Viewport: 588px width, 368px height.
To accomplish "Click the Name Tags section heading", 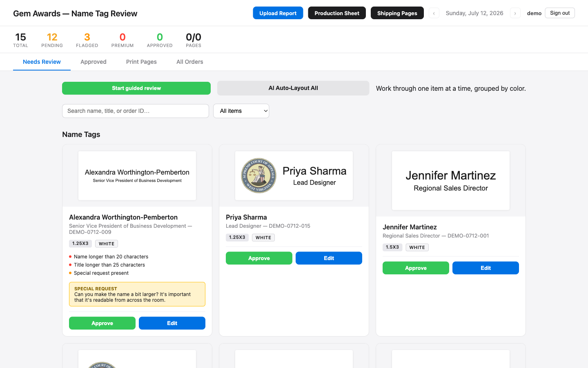I will tap(81, 135).
